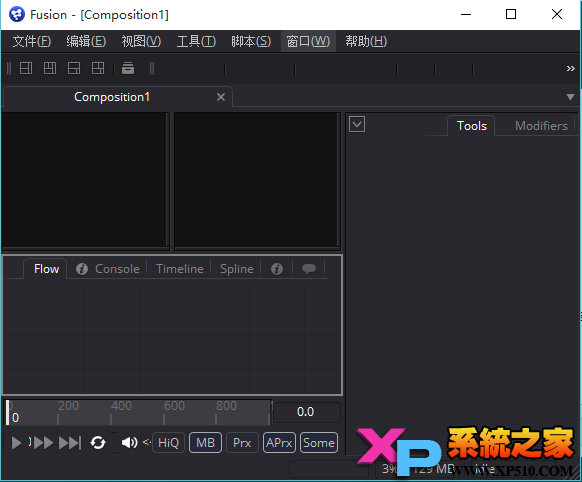Open the comments speech bubble tab
The width and height of the screenshot is (582, 482).
309,269
